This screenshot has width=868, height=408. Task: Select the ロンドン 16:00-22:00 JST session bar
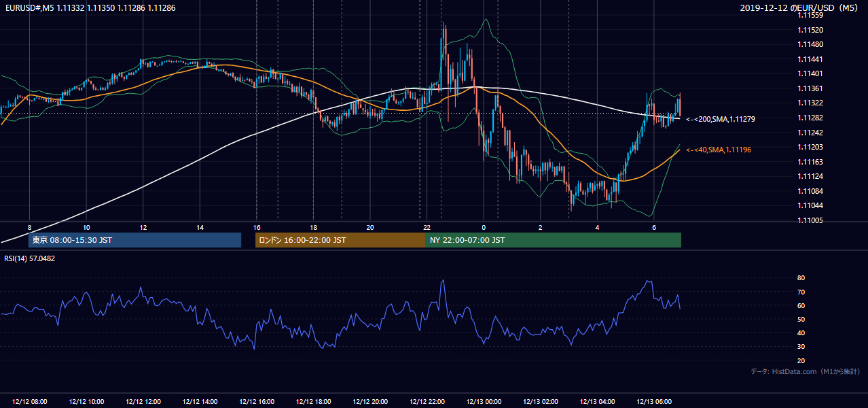340,240
